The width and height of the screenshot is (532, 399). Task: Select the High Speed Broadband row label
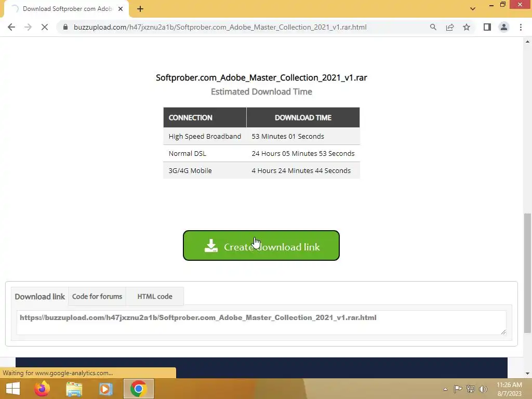[205, 137]
